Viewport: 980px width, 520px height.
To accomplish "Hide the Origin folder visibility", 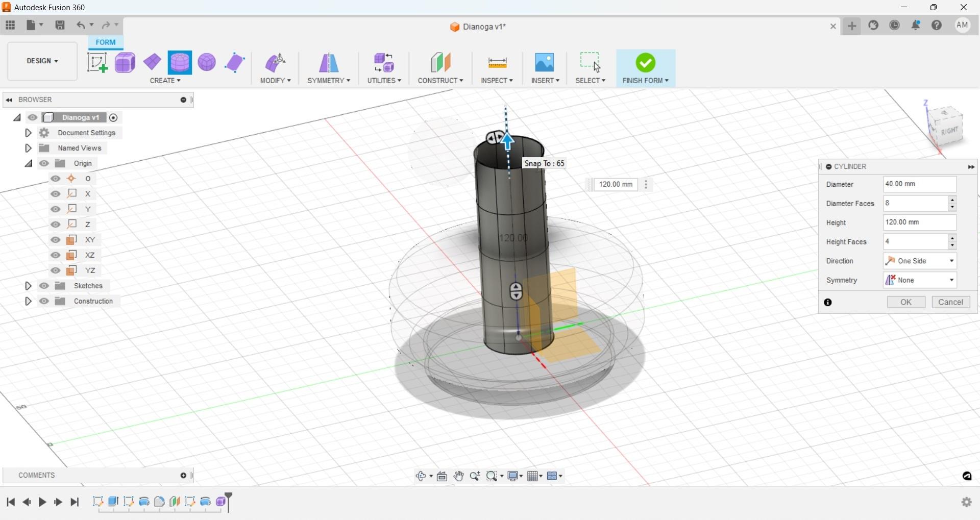I will [44, 163].
